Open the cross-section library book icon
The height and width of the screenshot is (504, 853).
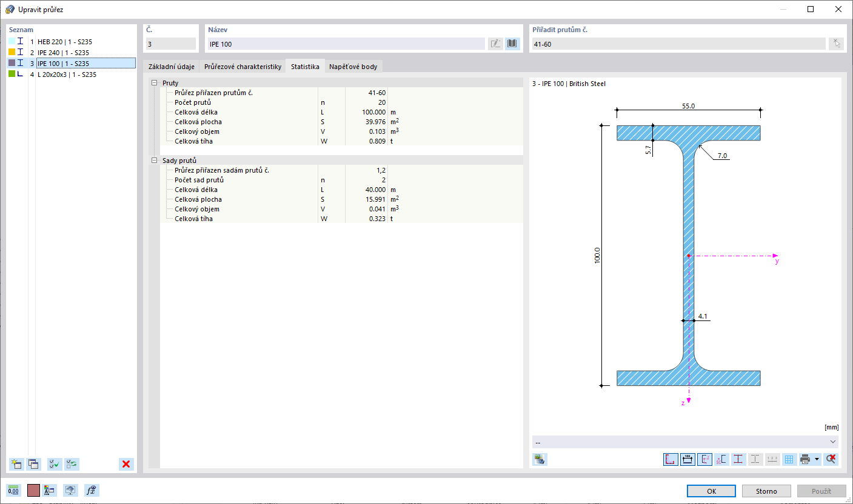pos(513,44)
